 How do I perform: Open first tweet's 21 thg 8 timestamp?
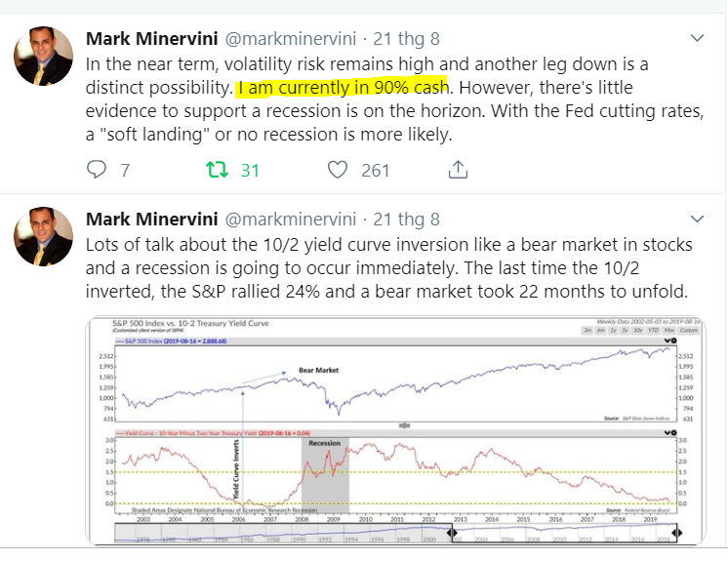coord(406,39)
